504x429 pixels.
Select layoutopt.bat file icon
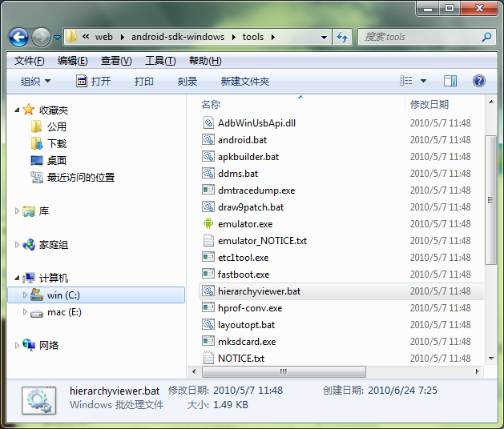point(208,324)
